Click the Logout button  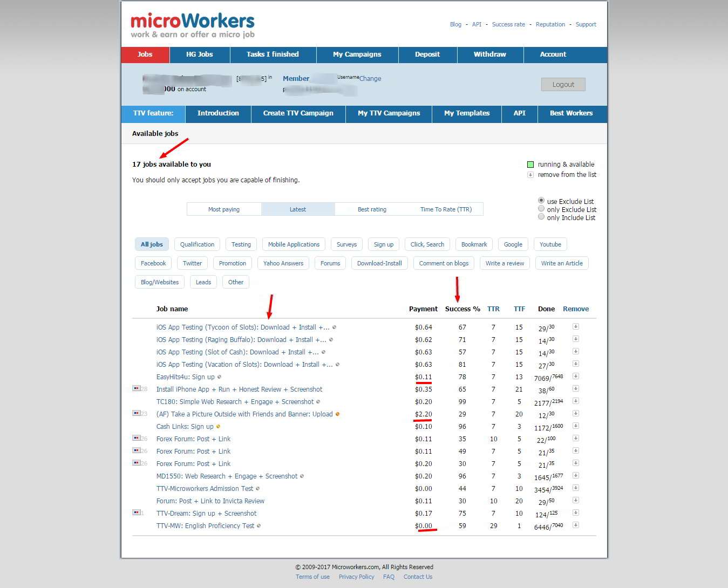563,85
